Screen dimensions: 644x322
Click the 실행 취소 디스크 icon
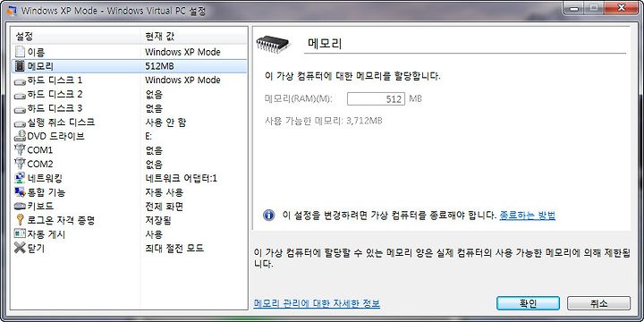click(x=20, y=123)
